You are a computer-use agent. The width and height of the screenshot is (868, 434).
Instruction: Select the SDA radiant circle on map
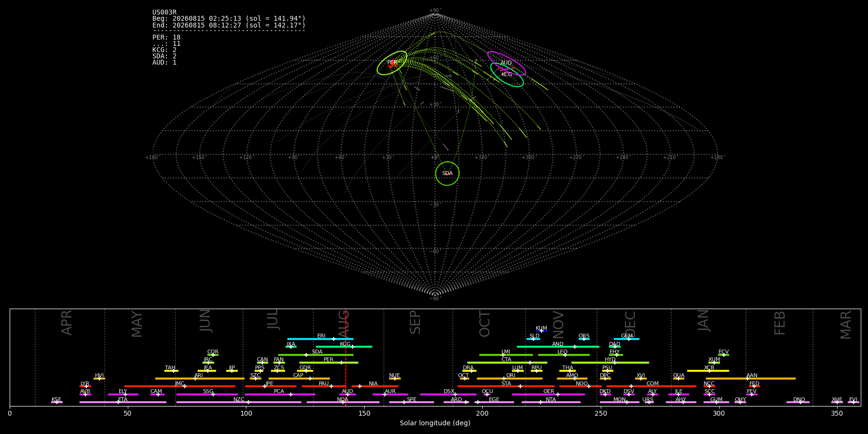pyautogui.click(x=448, y=174)
